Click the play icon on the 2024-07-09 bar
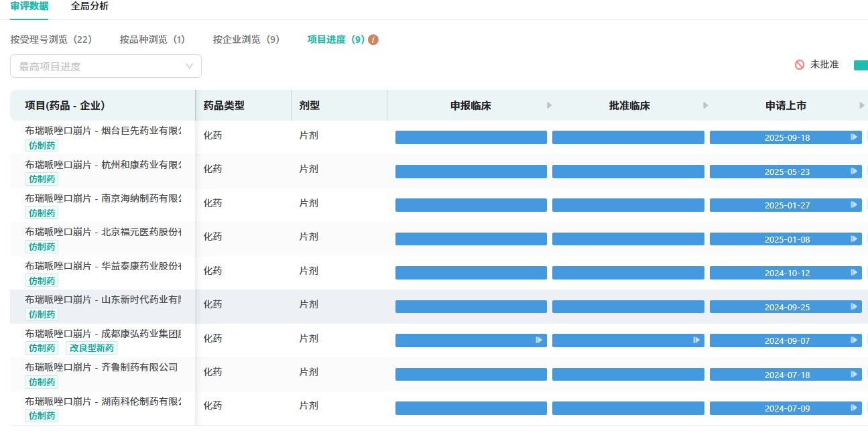868x435 pixels. tap(854, 408)
